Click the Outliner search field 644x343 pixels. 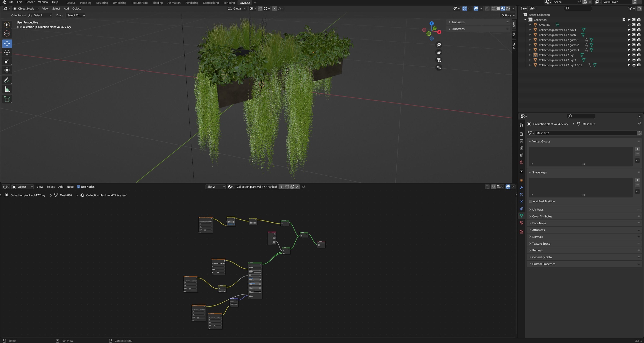pos(578,9)
